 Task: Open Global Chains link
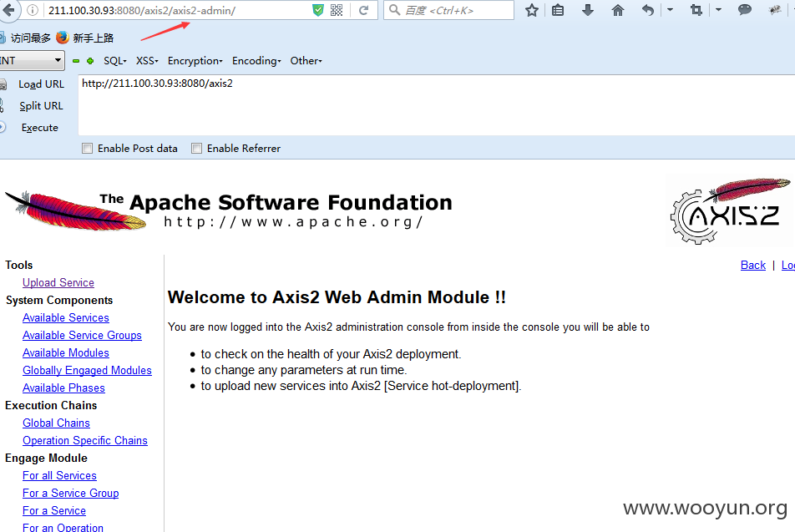pos(56,423)
